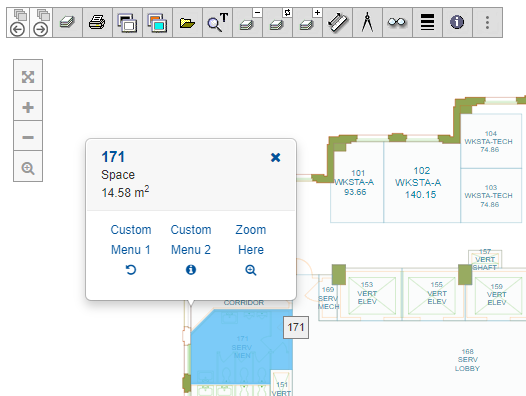Select the compass divider tool
This screenshot has width=526, height=396.
click(x=367, y=22)
